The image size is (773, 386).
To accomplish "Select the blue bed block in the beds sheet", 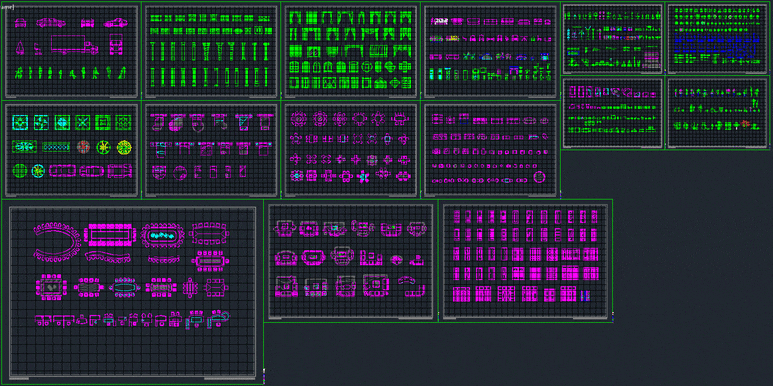I will (585, 295).
